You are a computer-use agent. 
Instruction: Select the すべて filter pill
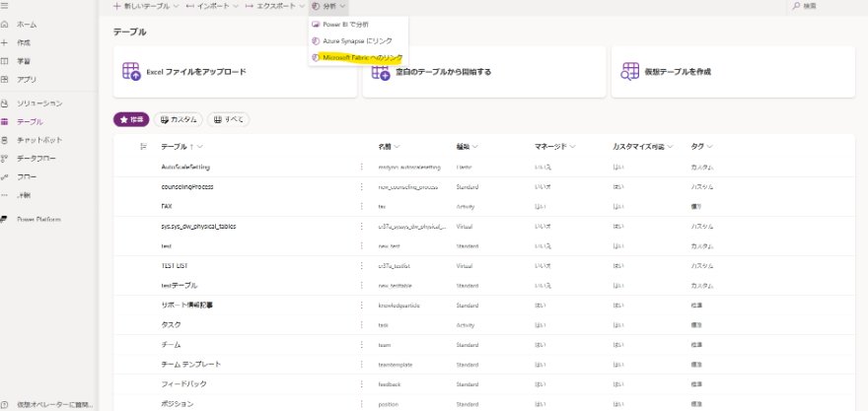228,119
